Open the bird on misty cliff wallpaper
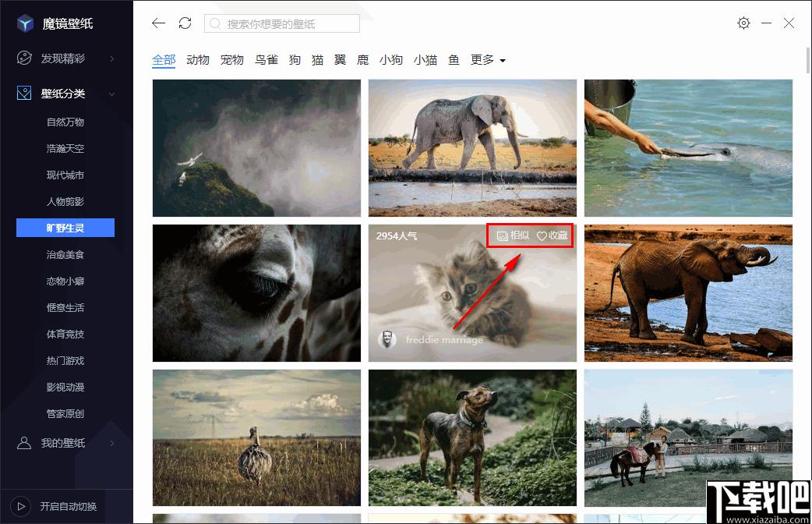The height and width of the screenshot is (524, 812). [256, 147]
